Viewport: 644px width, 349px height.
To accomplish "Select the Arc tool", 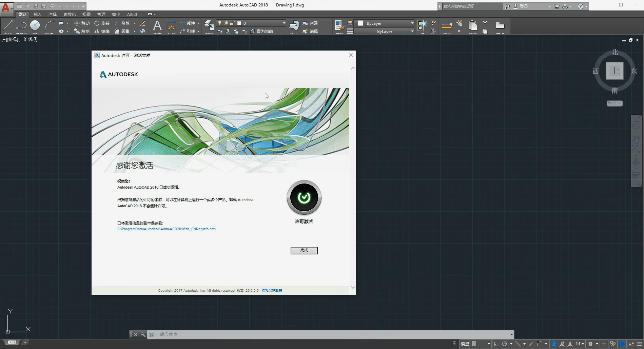I will pos(49,25).
